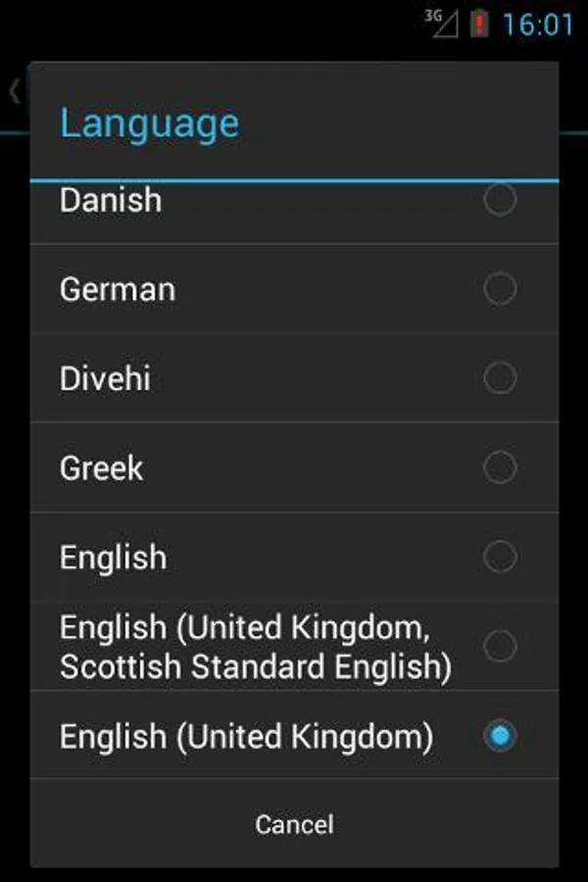
Task: Select the Danish radio button
Action: (x=500, y=201)
